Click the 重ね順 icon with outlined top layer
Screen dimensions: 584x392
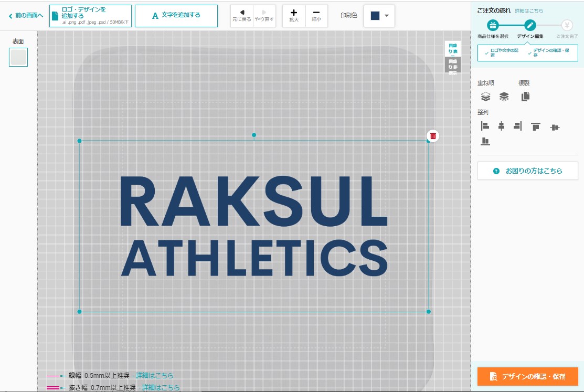(485, 97)
